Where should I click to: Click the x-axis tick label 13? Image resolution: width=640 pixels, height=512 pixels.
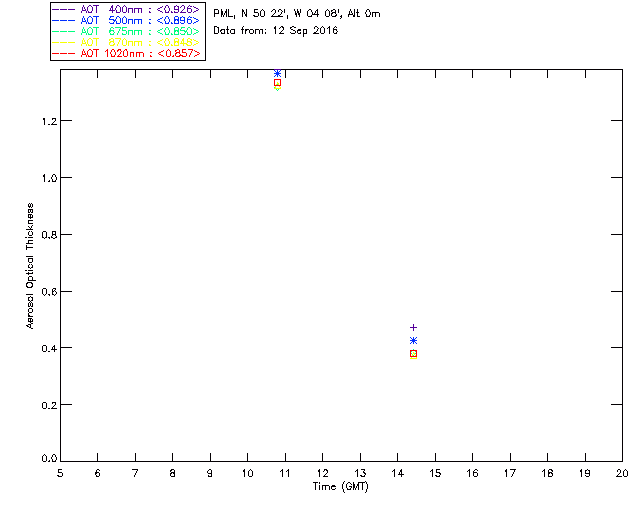360,473
